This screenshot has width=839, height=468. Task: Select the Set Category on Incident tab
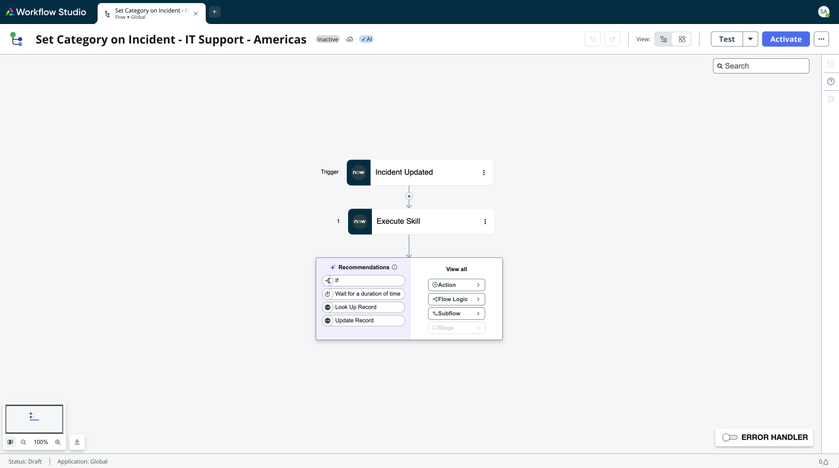[151, 13]
